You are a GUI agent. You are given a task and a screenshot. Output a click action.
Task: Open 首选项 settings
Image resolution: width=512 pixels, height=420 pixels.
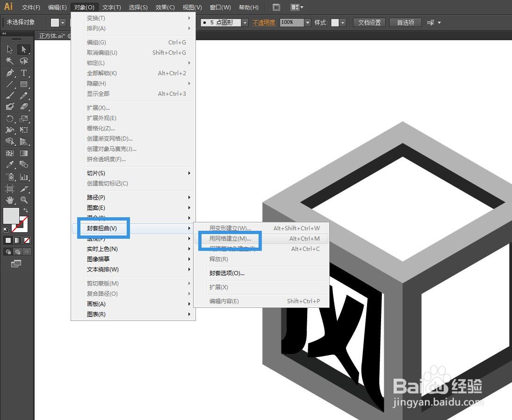(x=405, y=22)
